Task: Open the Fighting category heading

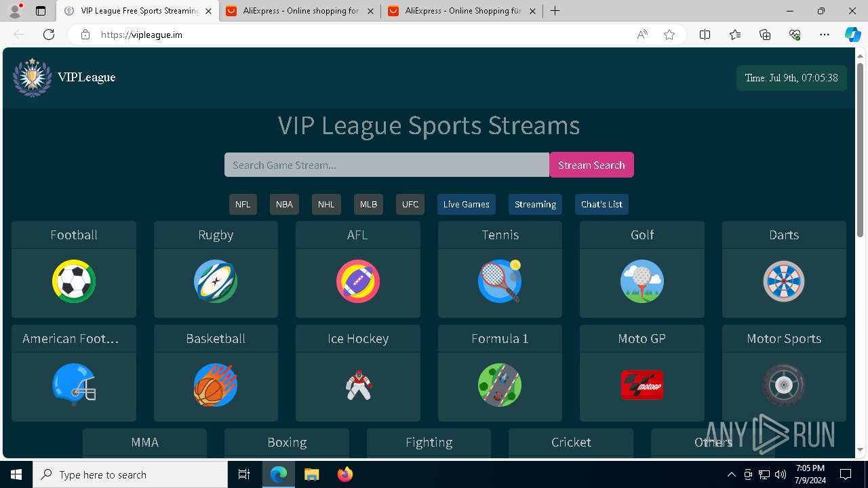Action: pos(429,442)
